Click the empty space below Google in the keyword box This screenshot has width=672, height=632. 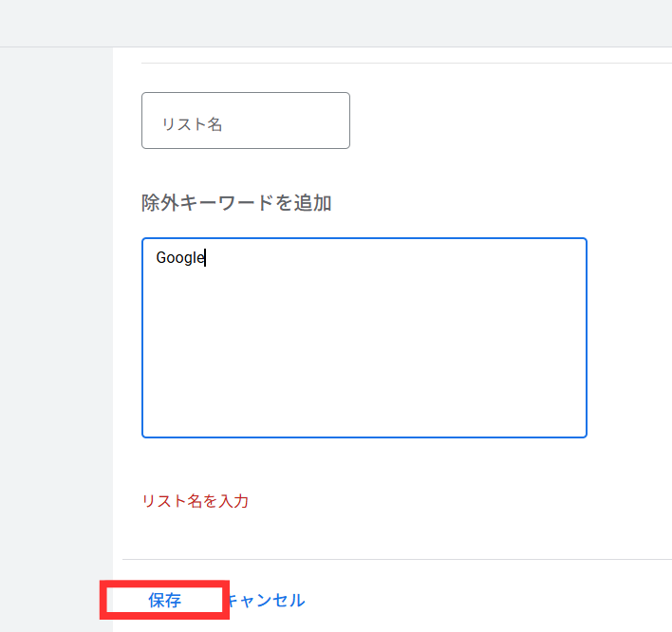pyautogui.click(x=364, y=351)
